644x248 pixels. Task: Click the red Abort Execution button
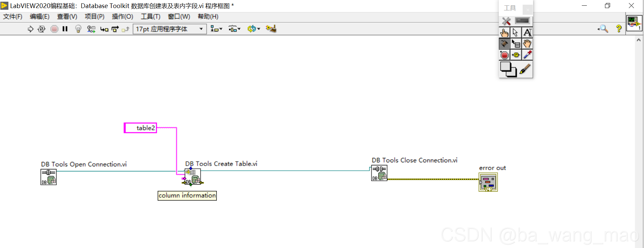[54, 29]
